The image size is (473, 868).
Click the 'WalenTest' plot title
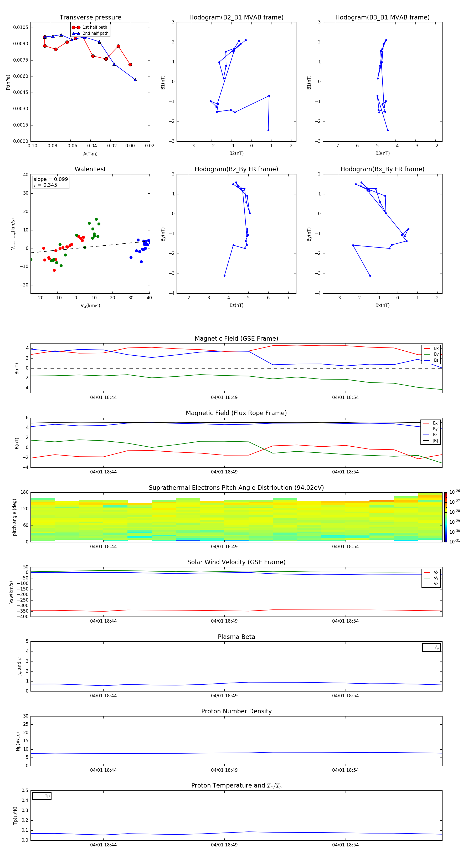point(90,169)
